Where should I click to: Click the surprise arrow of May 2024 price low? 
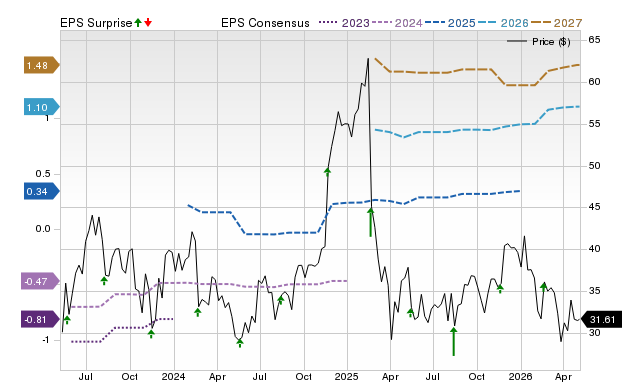pos(240,343)
